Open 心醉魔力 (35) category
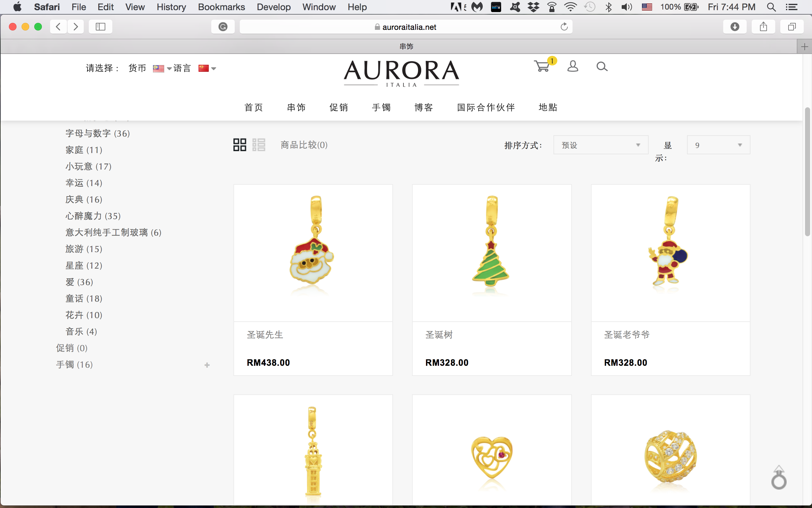The image size is (812, 508). (x=93, y=216)
